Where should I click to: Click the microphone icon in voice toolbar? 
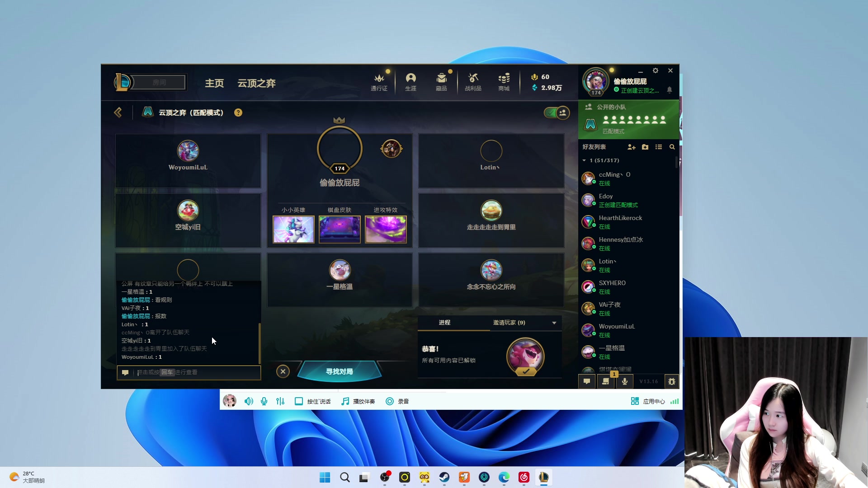pyautogui.click(x=264, y=401)
